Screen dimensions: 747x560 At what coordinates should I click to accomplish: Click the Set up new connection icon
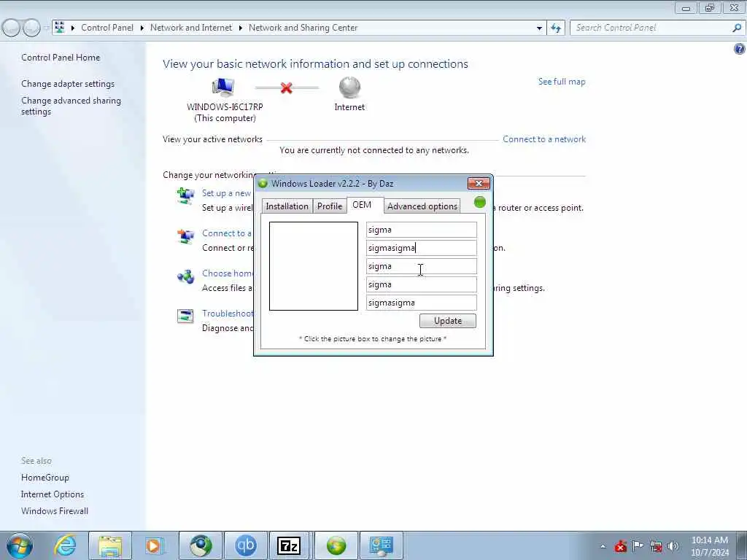(185, 195)
